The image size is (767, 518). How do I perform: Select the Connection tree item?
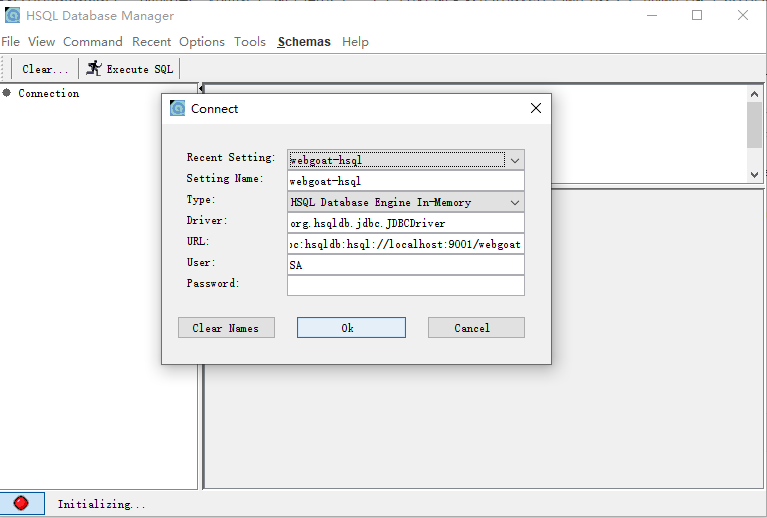(48, 93)
